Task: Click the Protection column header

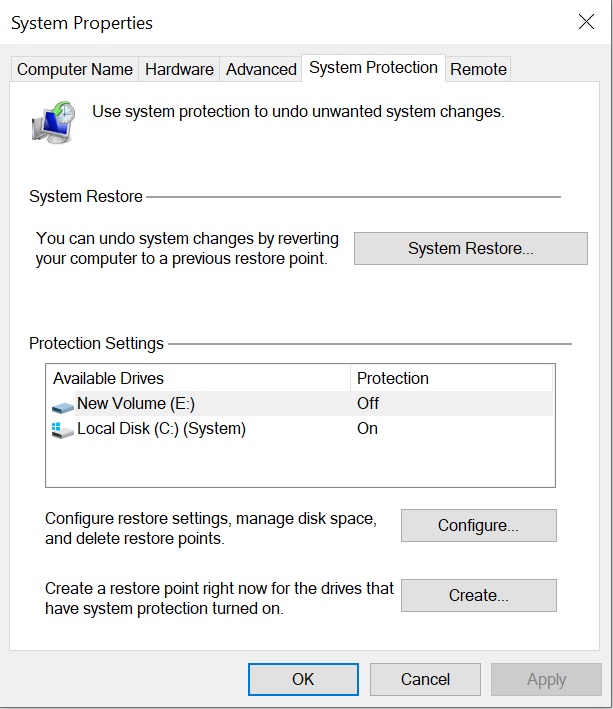Action: click(393, 378)
